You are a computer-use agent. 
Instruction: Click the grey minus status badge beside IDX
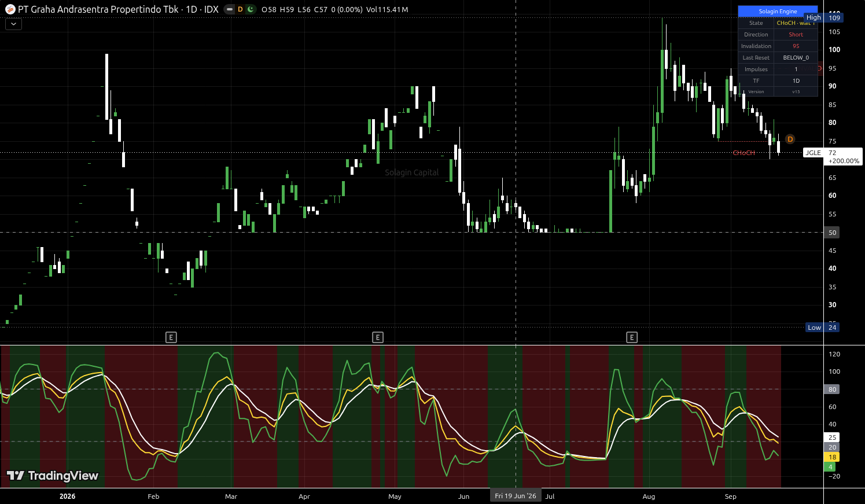coord(230,9)
